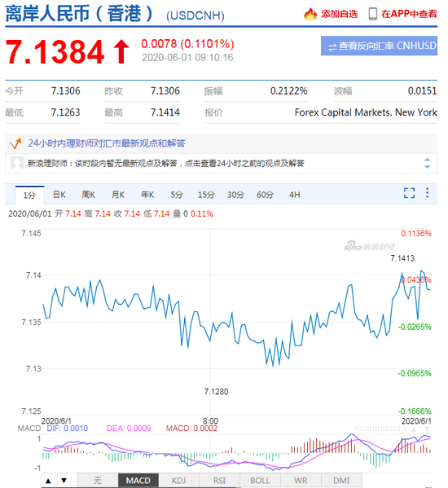Switch to the 周K tab
448x488 pixels.
[x=88, y=195]
